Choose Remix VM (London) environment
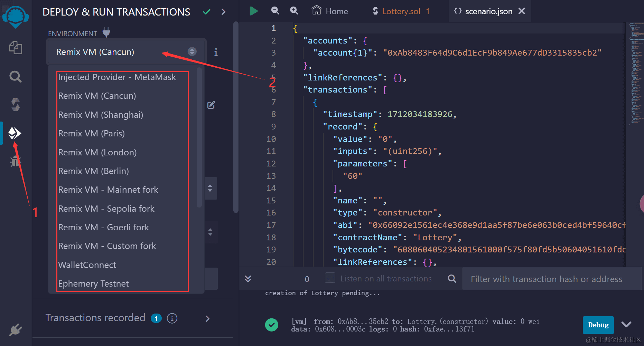This screenshot has width=644, height=346. (x=97, y=152)
